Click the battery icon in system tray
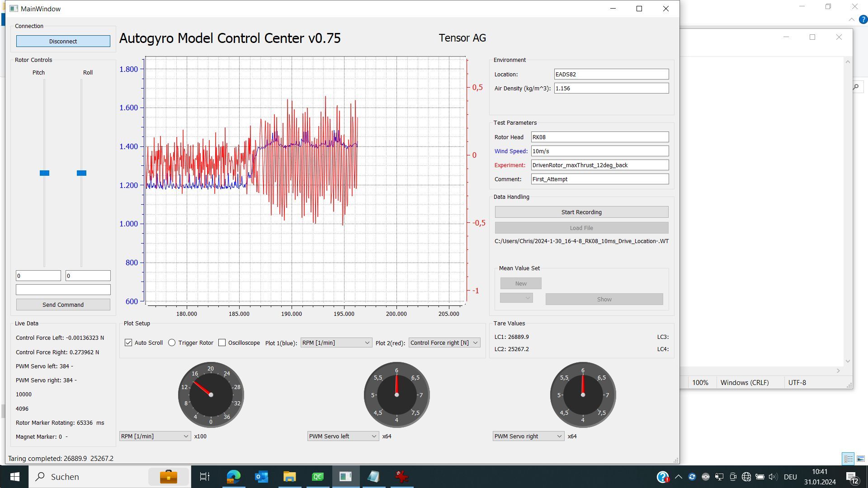 pyautogui.click(x=760, y=477)
